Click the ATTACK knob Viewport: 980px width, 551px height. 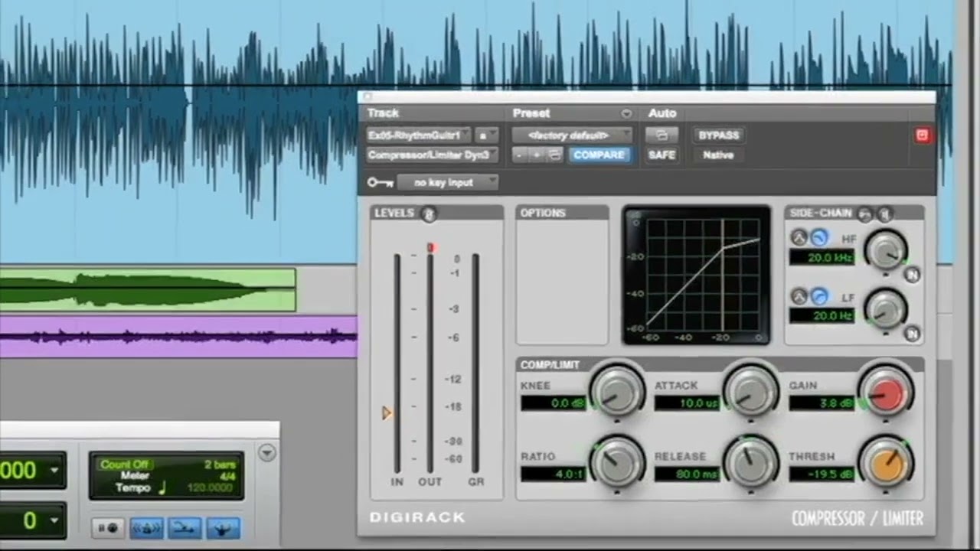coord(751,391)
